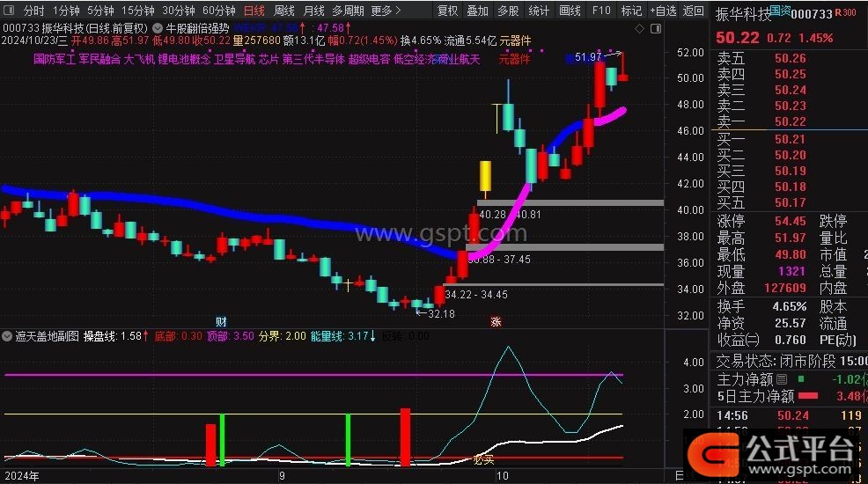
Task: Click the 叠加 overlay button
Action: (477, 11)
